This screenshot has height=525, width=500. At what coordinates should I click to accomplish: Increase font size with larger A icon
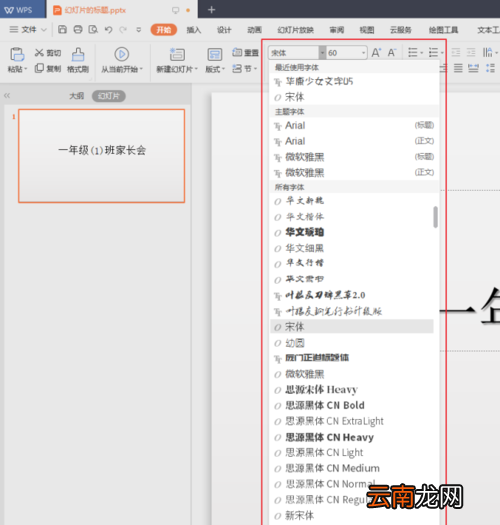(x=376, y=53)
